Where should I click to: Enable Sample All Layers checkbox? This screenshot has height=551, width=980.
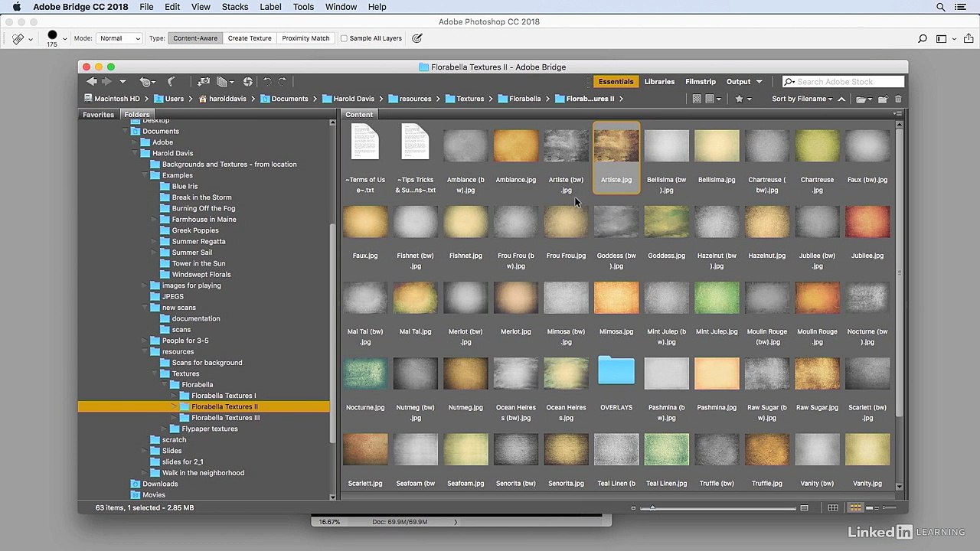pos(344,38)
